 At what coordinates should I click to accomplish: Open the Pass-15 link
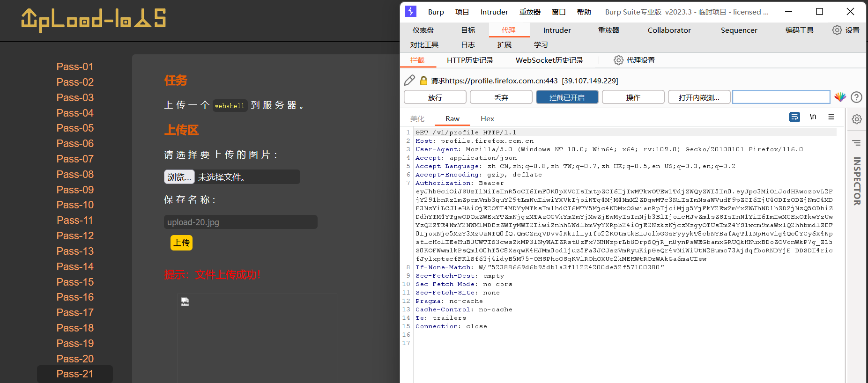click(75, 282)
